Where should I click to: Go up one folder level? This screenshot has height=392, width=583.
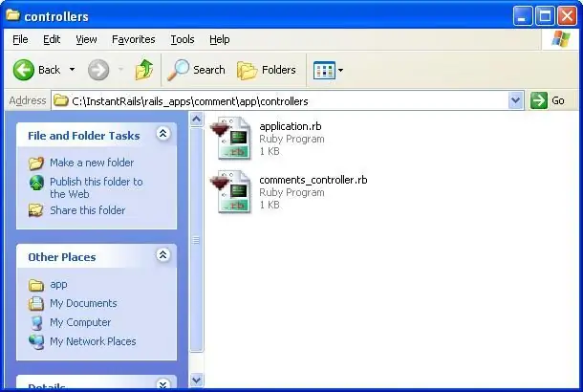pyautogui.click(x=144, y=70)
